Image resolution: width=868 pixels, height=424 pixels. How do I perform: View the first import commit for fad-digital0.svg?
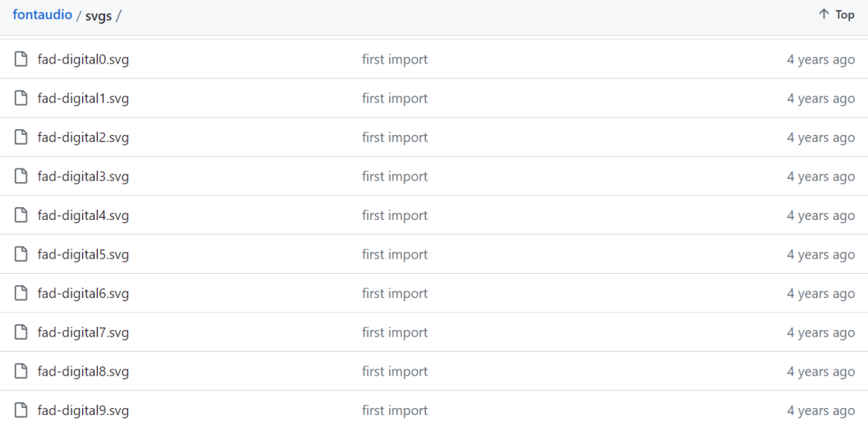[x=395, y=59]
